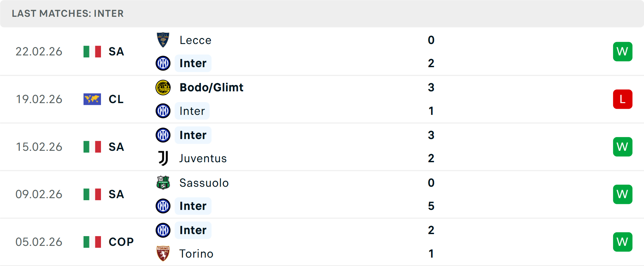Select the Sassuolo club logo
The width and height of the screenshot is (644, 266).
[x=163, y=183]
